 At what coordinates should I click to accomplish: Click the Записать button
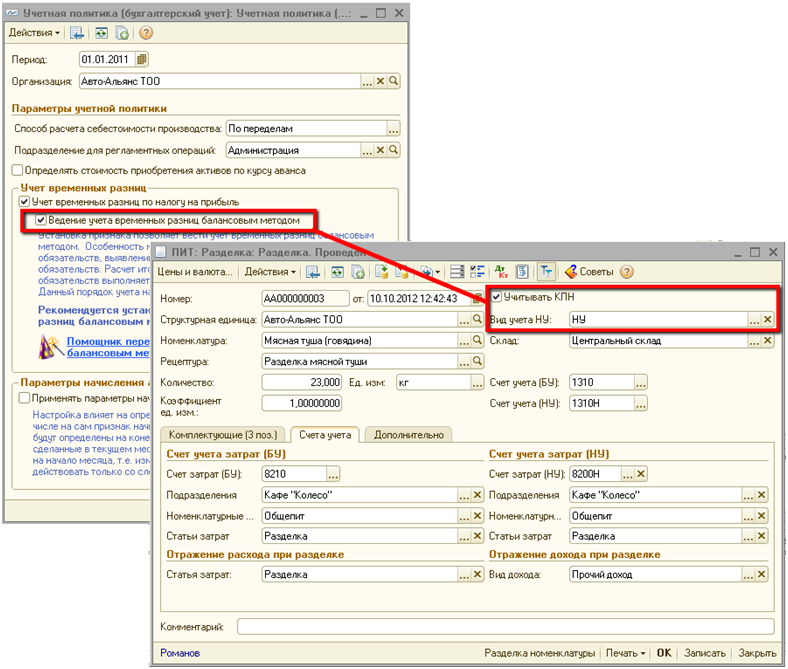coord(705,653)
